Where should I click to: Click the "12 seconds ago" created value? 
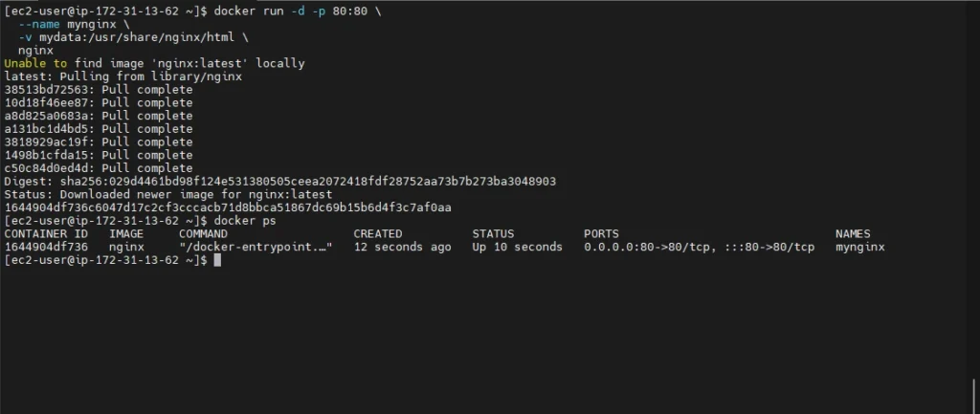coord(402,247)
